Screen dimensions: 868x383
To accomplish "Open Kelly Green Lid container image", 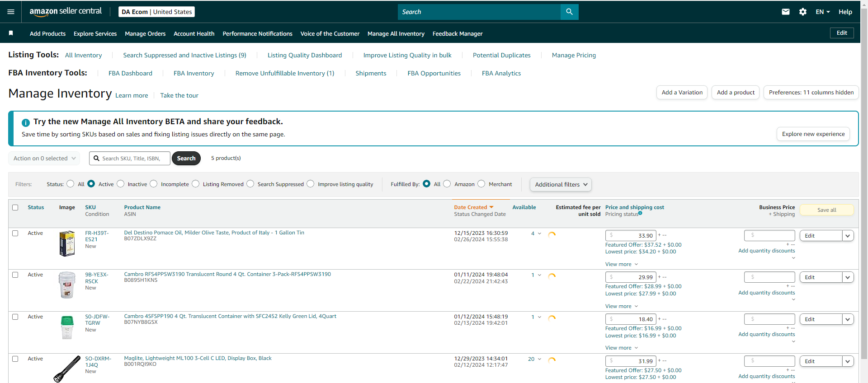I will click(67, 327).
